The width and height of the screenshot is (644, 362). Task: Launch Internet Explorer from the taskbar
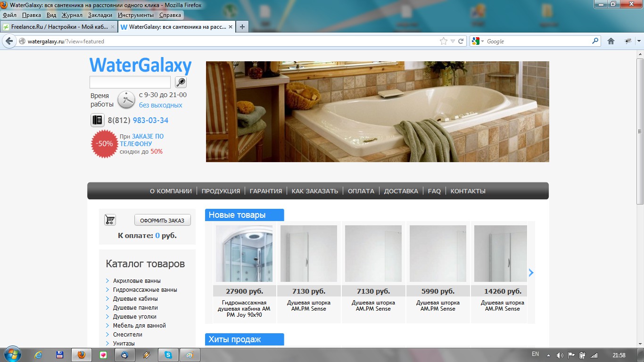point(38,354)
